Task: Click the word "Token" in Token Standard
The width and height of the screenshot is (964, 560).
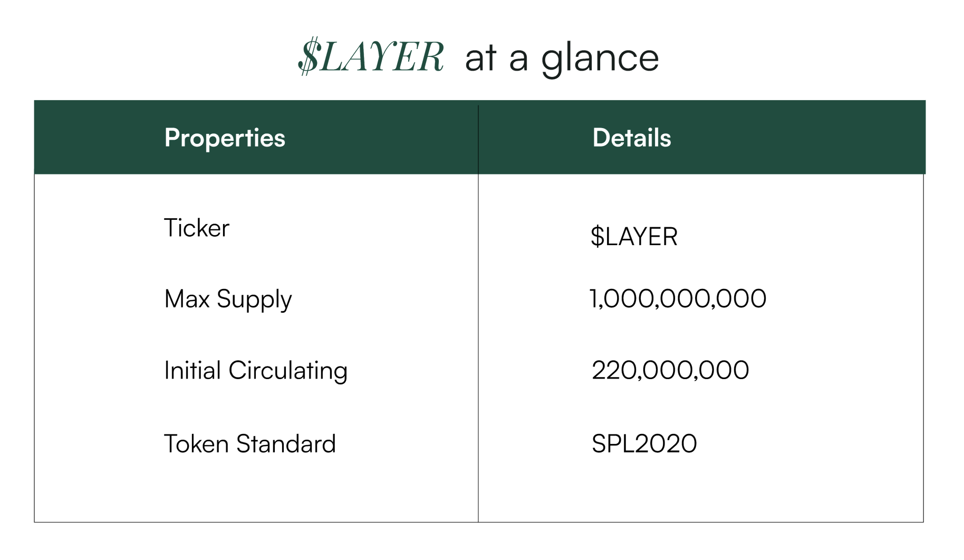Action: click(x=196, y=443)
